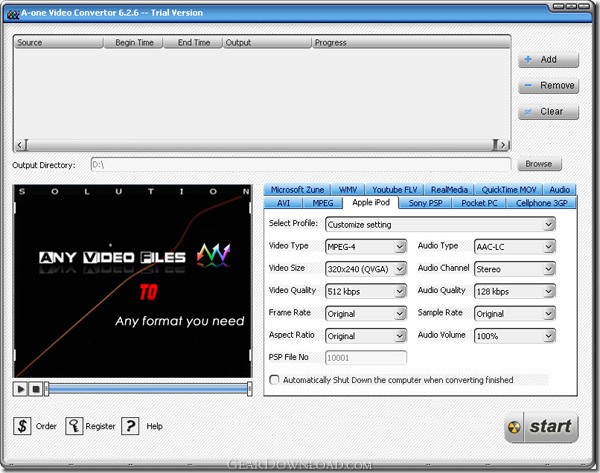The image size is (600, 473).
Task: Switch to the WMV tab
Action: click(348, 189)
